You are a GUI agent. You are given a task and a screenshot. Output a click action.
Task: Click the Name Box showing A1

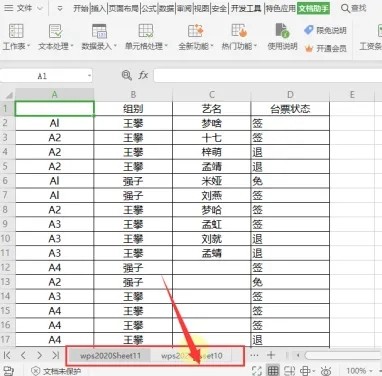(42, 76)
